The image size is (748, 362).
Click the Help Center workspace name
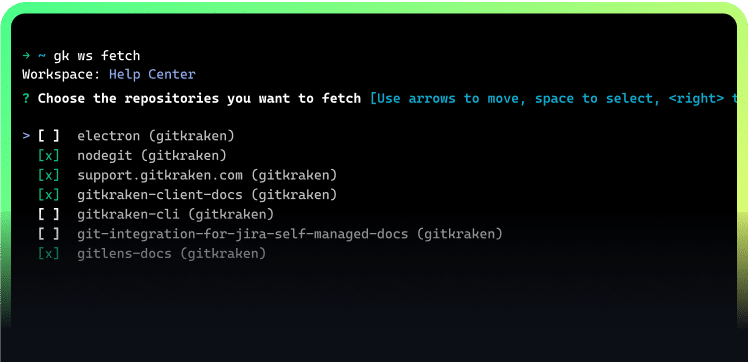(x=152, y=75)
